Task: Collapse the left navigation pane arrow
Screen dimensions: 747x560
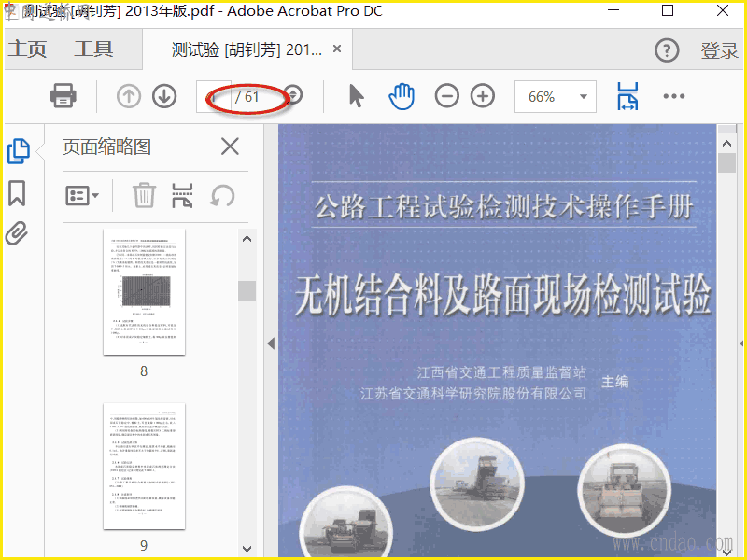Action: tap(271, 343)
